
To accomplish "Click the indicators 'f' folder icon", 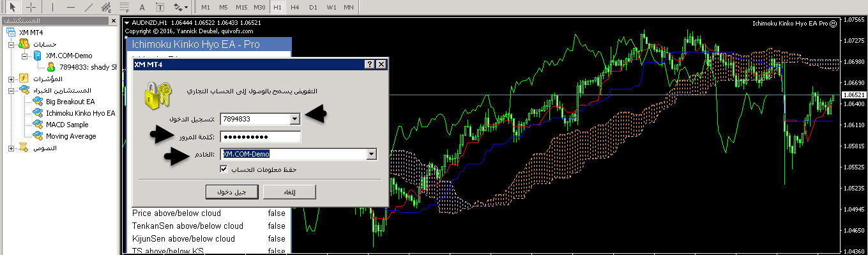I will (24, 79).
